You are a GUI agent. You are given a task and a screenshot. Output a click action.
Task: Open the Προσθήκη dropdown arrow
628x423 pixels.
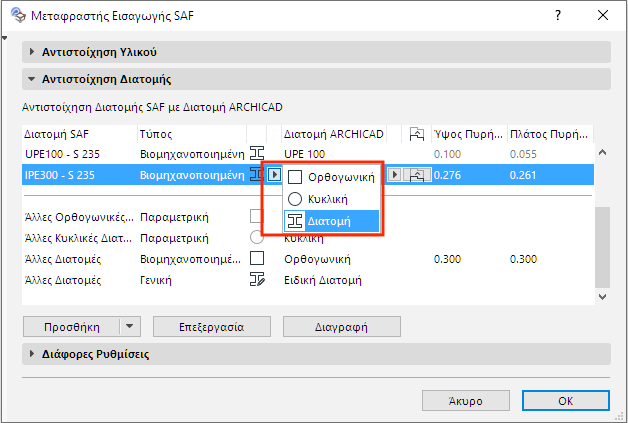point(130,326)
